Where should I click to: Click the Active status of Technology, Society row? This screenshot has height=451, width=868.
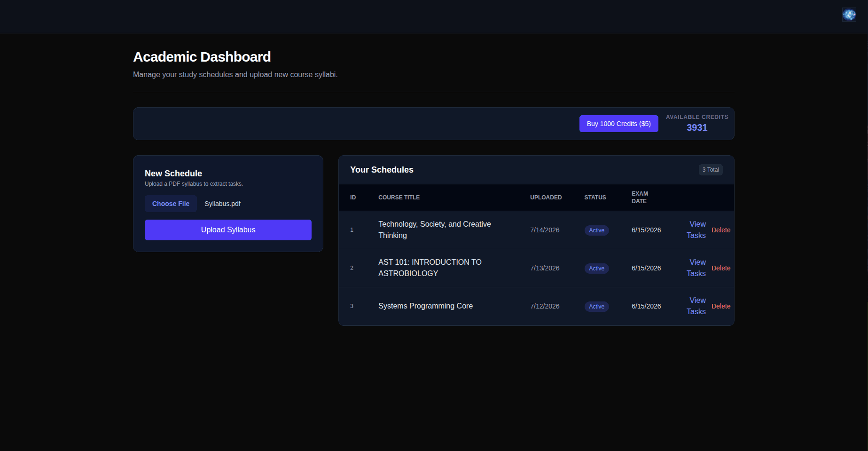pyautogui.click(x=596, y=230)
